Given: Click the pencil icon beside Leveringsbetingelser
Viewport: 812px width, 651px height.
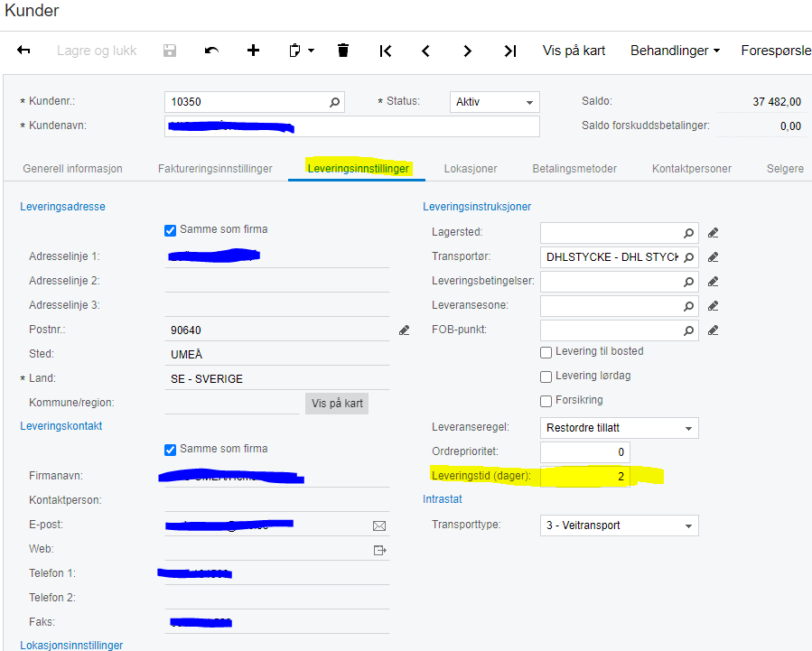Looking at the screenshot, I should click(x=713, y=282).
